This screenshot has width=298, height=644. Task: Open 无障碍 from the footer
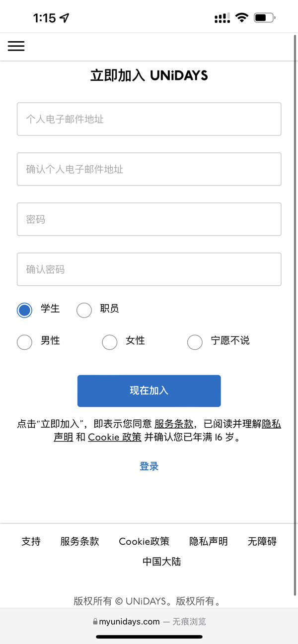coord(262,541)
